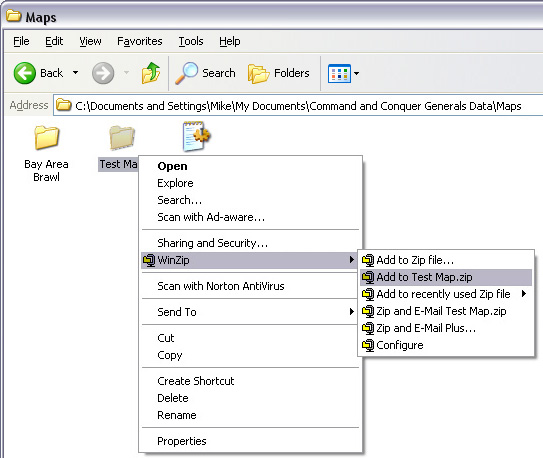Click the grey Forward arrow icon
Image resolution: width=543 pixels, height=458 pixels.
click(x=103, y=73)
